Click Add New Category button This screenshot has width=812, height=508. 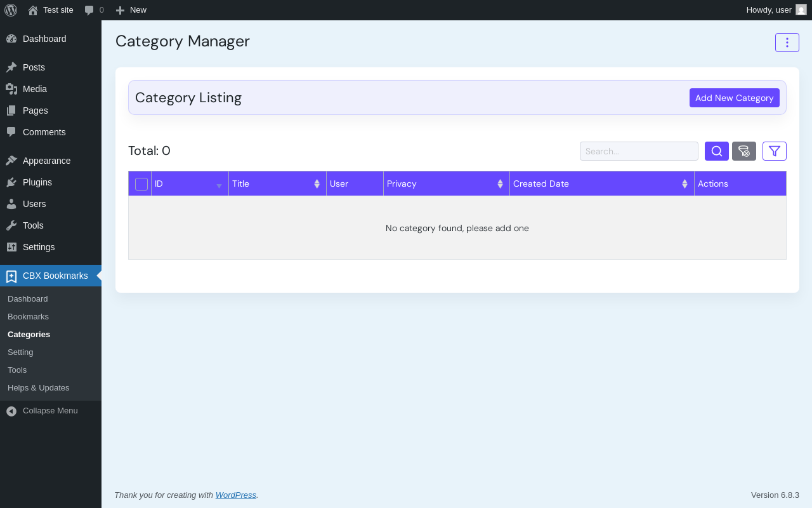point(735,98)
